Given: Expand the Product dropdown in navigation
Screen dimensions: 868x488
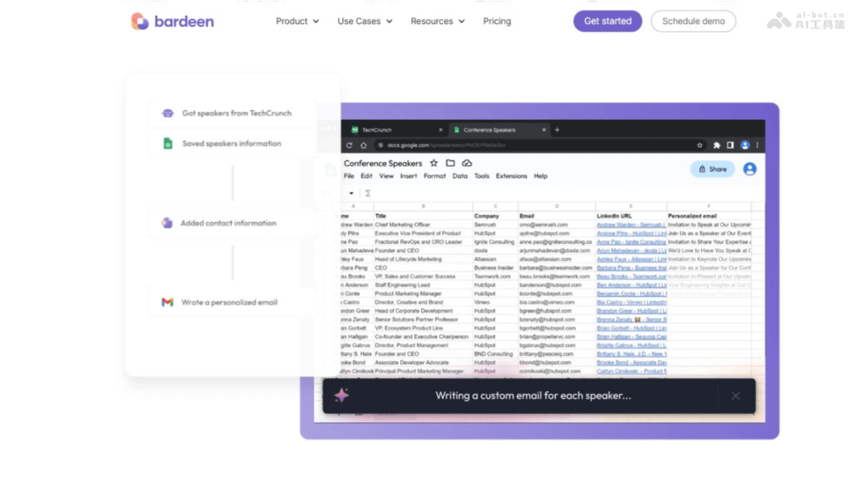Looking at the screenshot, I should 297,21.
